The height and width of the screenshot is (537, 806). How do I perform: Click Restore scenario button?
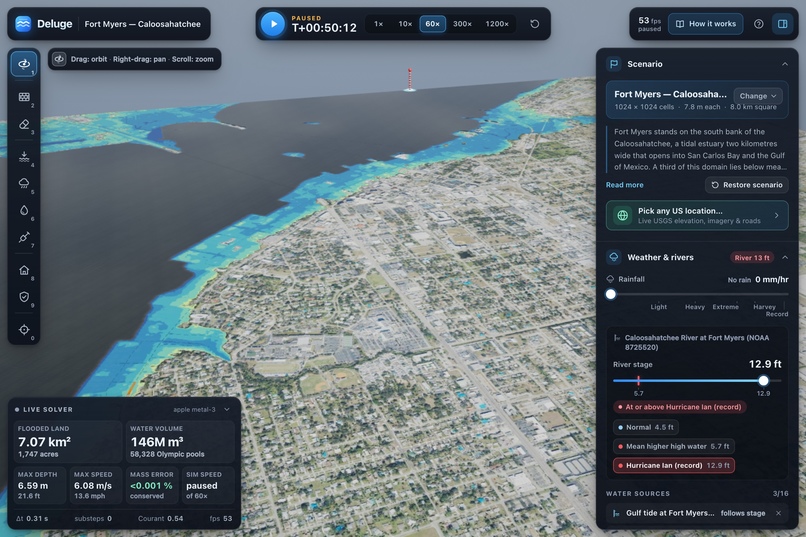(747, 185)
